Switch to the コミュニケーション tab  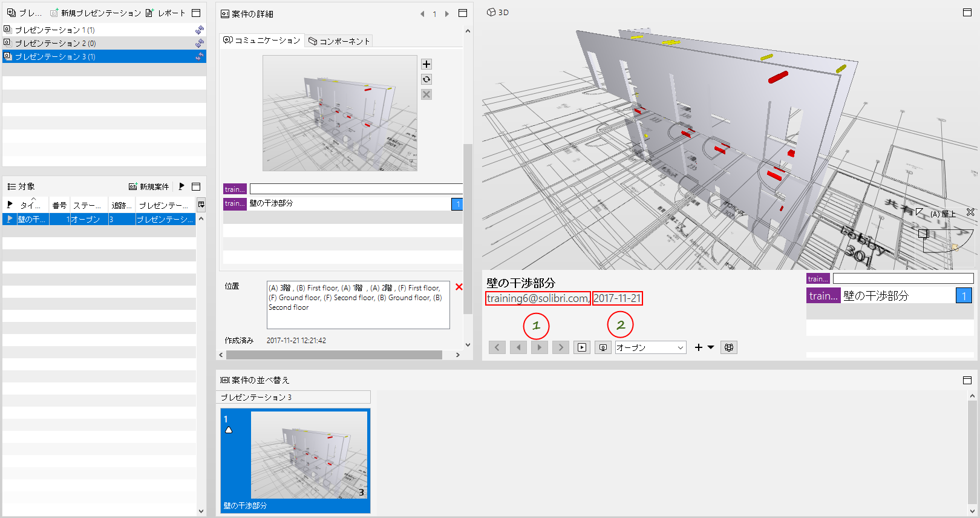262,41
